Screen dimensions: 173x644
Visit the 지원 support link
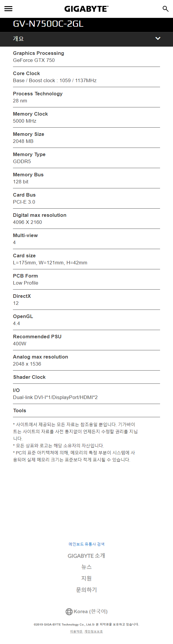[86, 578]
